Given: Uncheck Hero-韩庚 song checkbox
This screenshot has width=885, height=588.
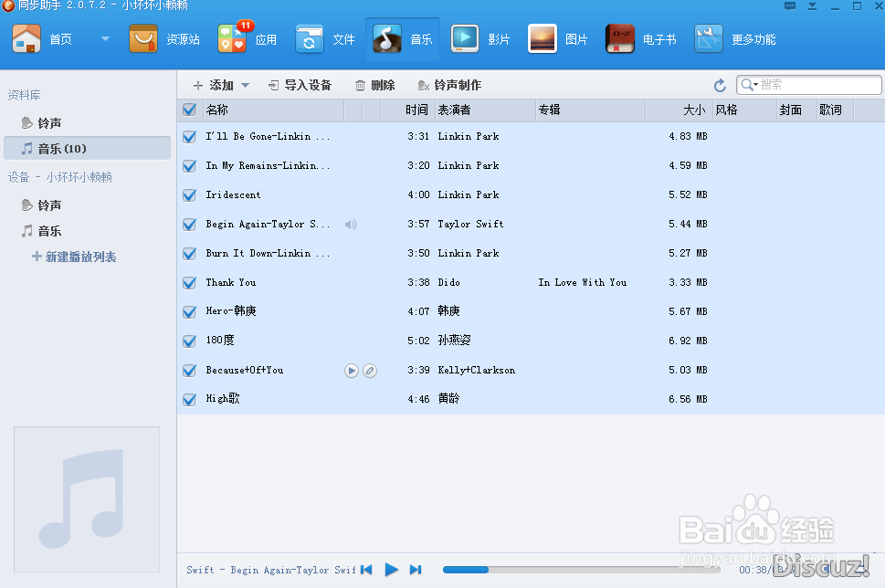Looking at the screenshot, I should [x=190, y=312].
